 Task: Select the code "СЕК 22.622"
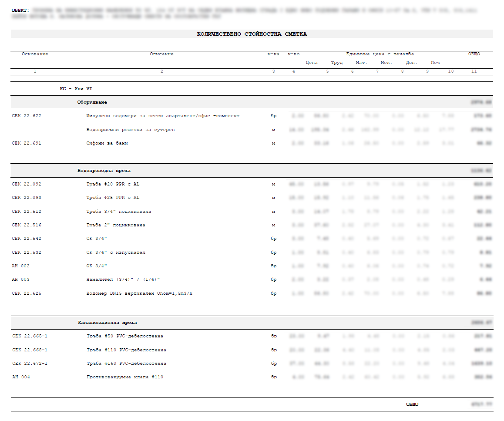[x=27, y=116]
